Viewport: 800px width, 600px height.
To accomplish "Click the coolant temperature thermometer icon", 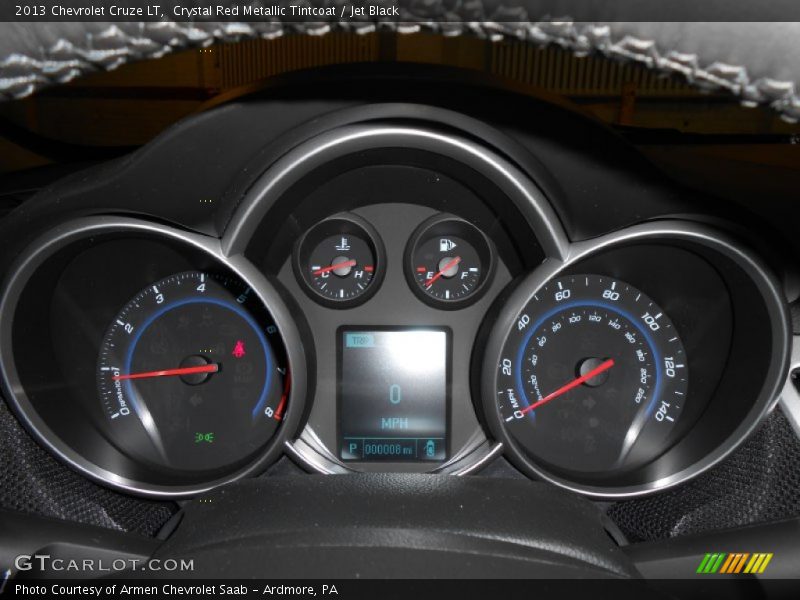I will coord(343,243).
